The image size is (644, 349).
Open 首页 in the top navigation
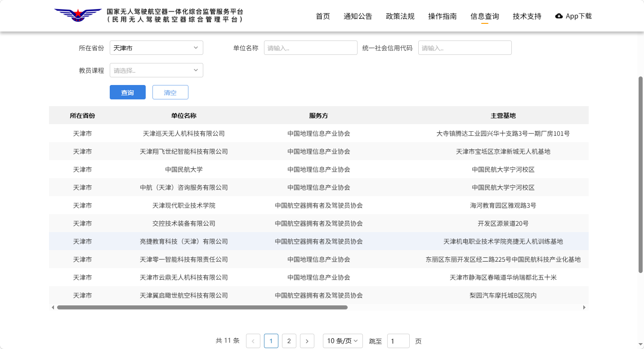click(x=323, y=16)
